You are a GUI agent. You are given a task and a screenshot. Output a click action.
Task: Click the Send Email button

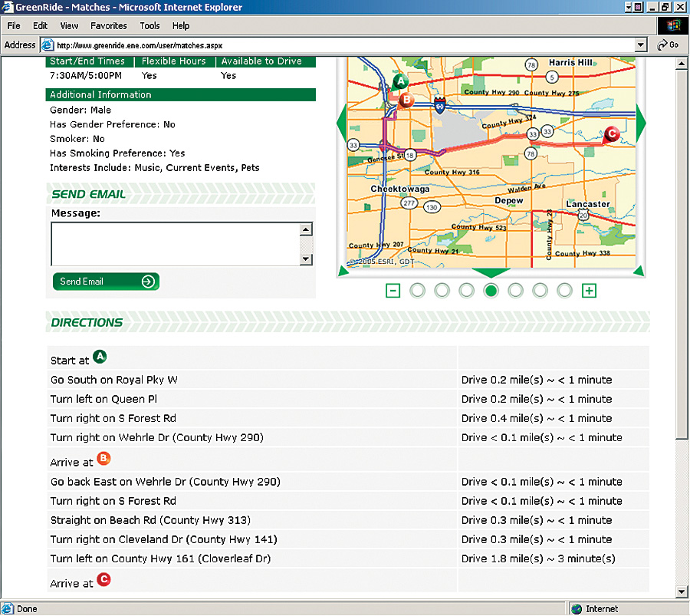tap(106, 282)
